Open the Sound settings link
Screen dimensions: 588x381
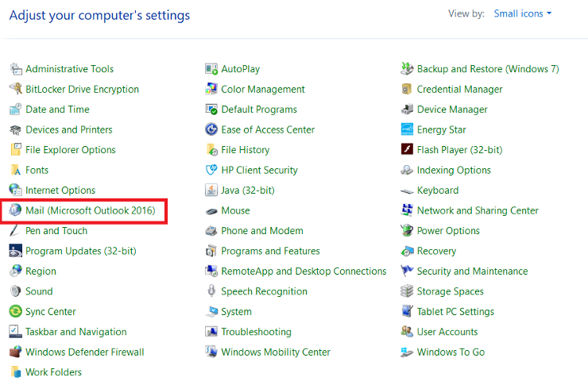click(x=39, y=291)
